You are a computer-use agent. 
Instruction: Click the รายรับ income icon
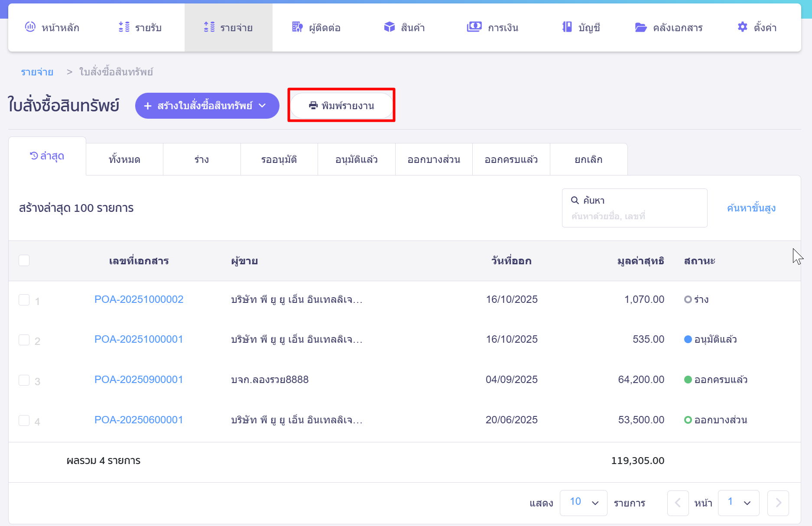click(x=124, y=27)
